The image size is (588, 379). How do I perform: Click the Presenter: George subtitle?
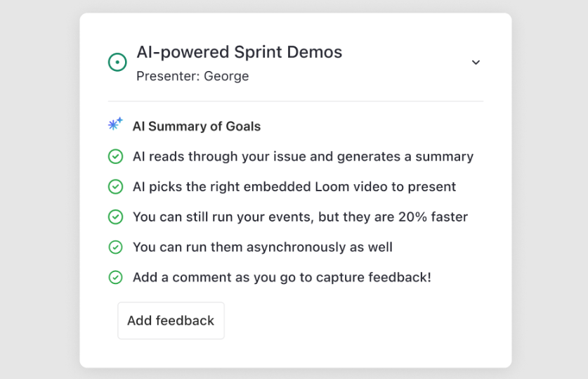tap(192, 76)
